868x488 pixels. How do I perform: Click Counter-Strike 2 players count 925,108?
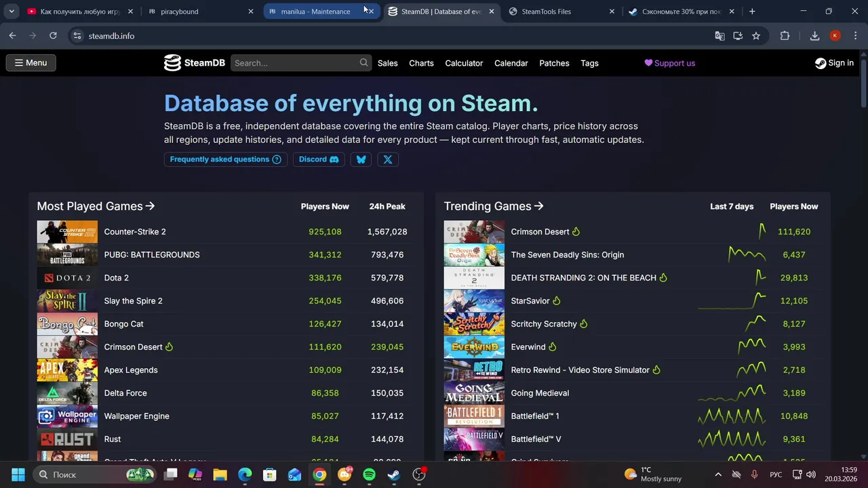point(325,232)
